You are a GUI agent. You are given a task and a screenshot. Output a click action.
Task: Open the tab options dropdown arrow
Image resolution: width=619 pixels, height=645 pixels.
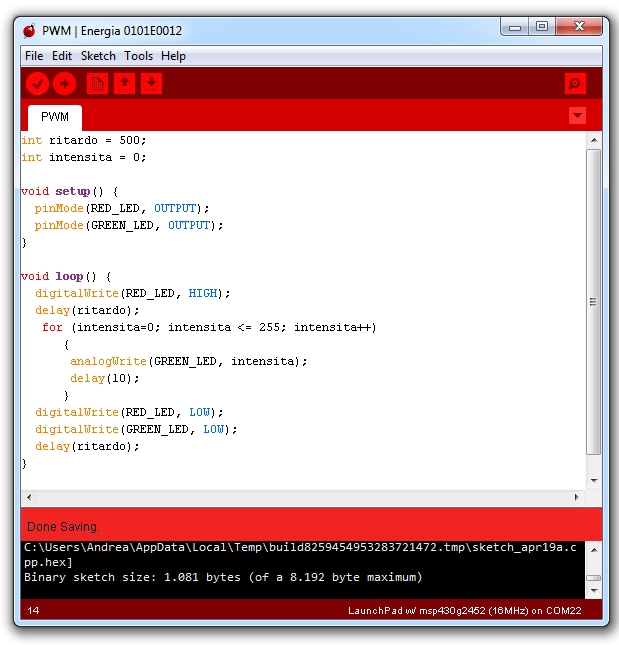click(577, 116)
